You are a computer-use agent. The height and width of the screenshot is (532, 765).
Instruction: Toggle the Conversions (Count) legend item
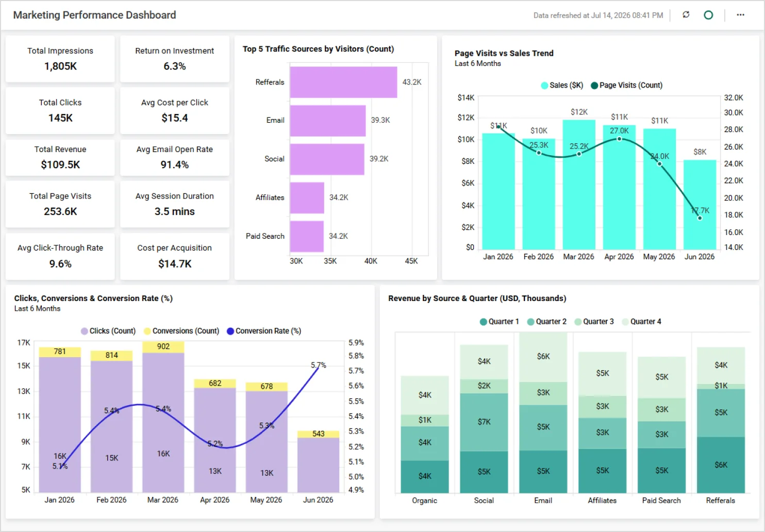point(181,331)
